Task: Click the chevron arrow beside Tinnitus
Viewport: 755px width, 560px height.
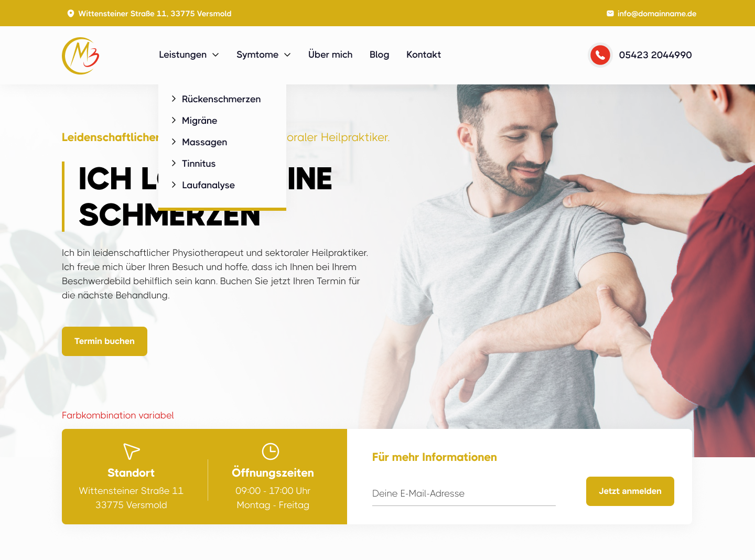Action: [x=174, y=163]
